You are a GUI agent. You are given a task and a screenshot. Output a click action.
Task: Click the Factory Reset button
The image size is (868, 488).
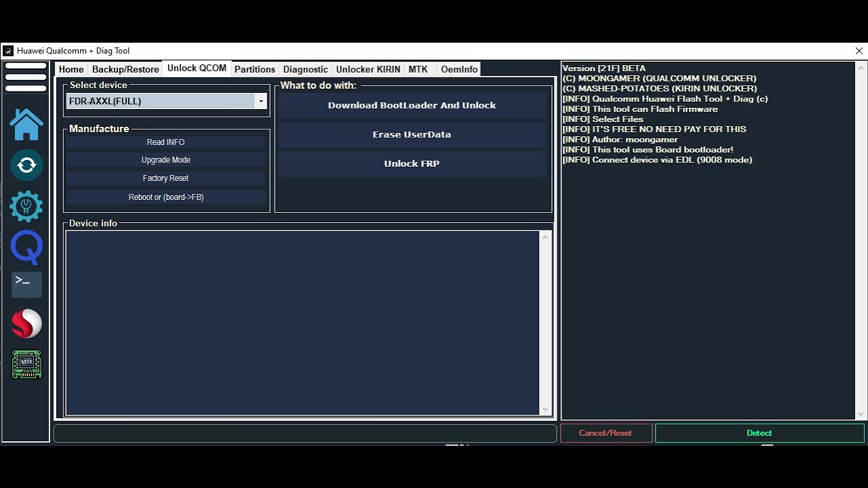(166, 178)
